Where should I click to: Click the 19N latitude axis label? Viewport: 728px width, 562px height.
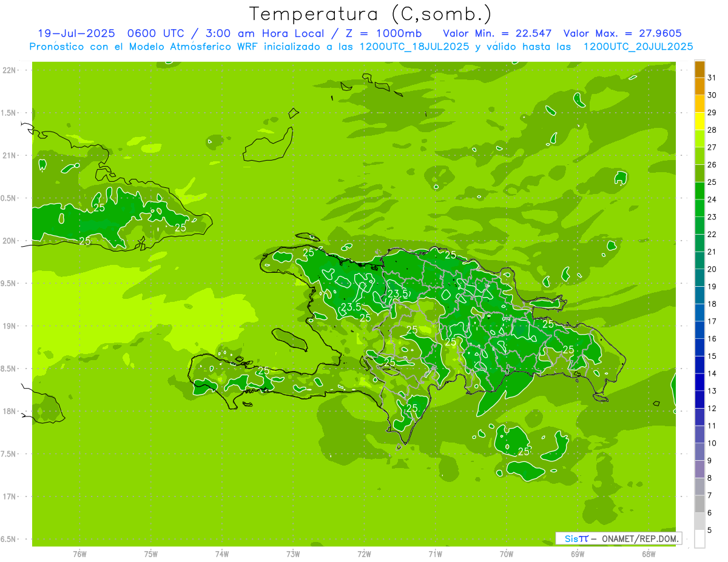click(x=8, y=326)
